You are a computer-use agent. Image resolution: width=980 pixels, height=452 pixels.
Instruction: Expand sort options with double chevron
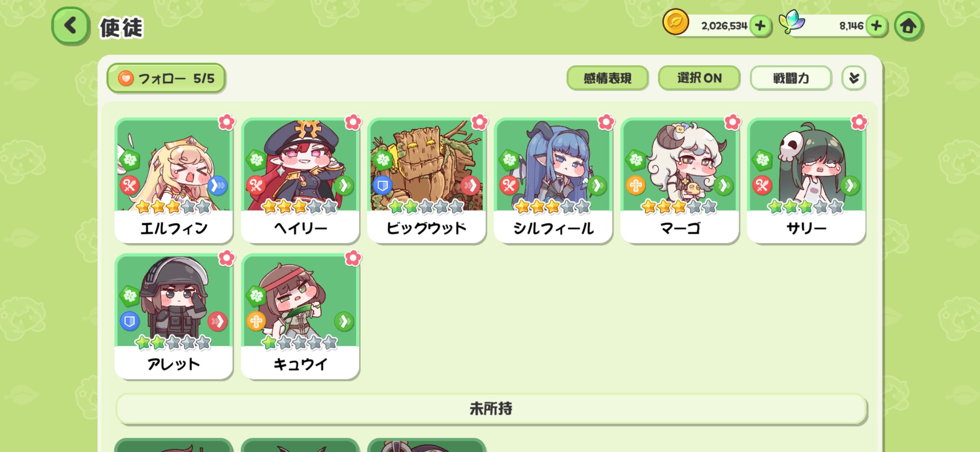[x=854, y=78]
